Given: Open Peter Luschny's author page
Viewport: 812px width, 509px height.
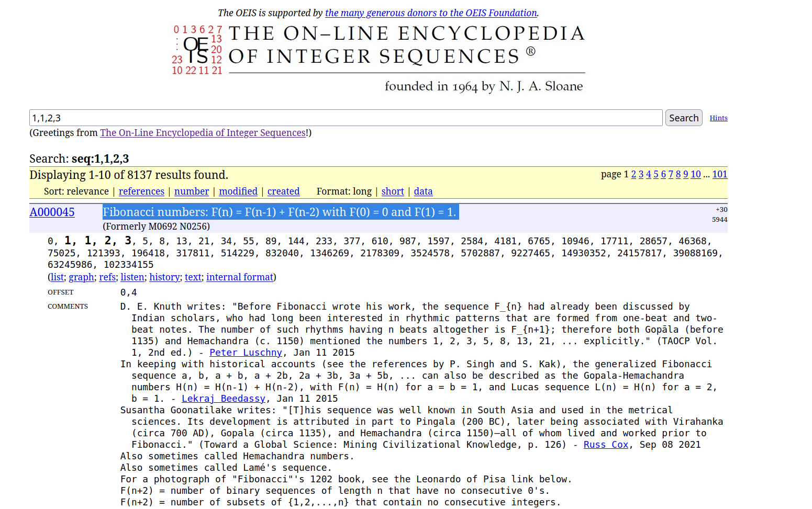Looking at the screenshot, I should [246, 353].
